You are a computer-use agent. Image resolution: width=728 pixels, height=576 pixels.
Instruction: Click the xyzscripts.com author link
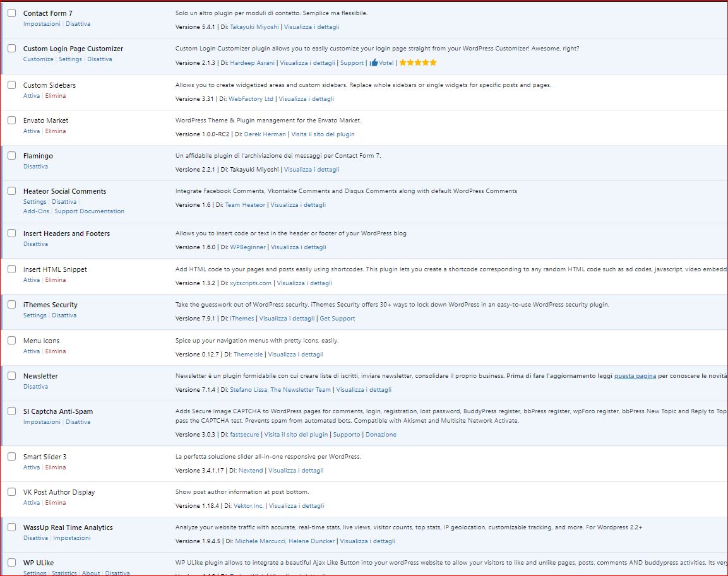[251, 283]
